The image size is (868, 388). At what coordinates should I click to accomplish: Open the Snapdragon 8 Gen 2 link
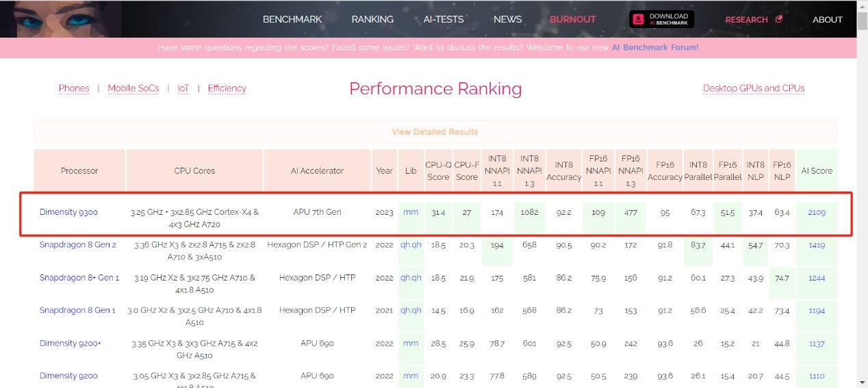click(x=78, y=245)
